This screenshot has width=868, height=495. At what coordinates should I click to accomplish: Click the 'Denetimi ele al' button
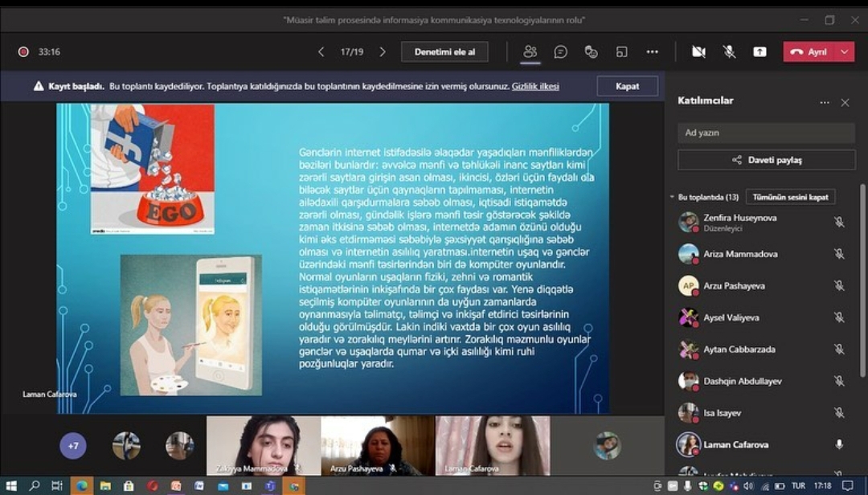click(444, 51)
